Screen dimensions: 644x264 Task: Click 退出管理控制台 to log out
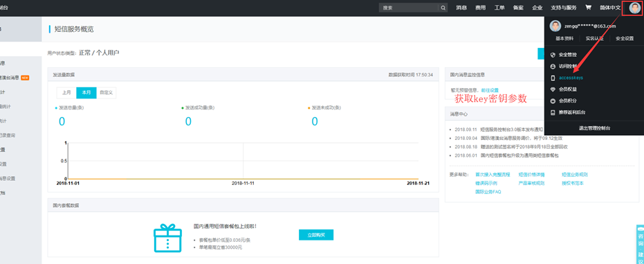tap(594, 128)
